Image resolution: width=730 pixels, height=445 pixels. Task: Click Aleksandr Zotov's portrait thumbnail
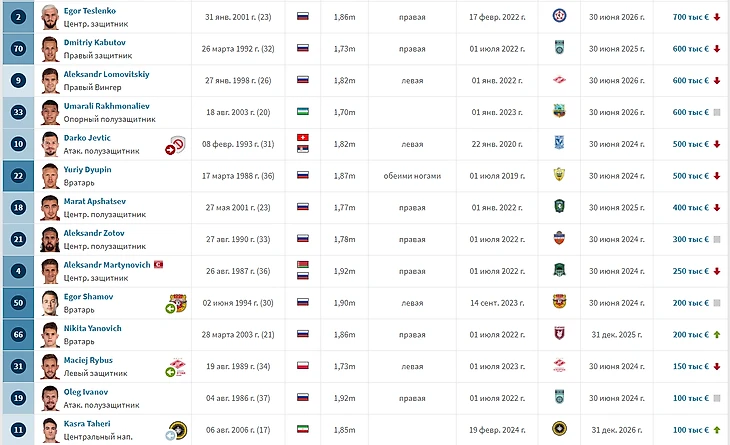pos(50,239)
